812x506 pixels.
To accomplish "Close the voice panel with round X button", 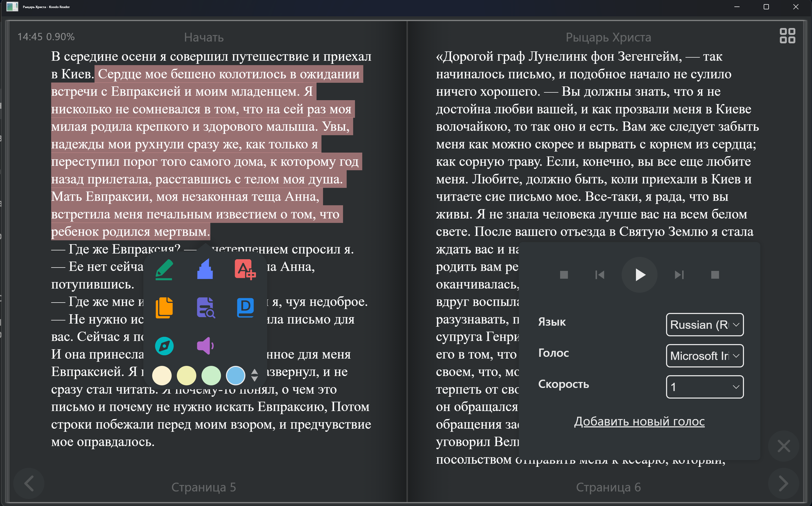I will click(x=783, y=446).
